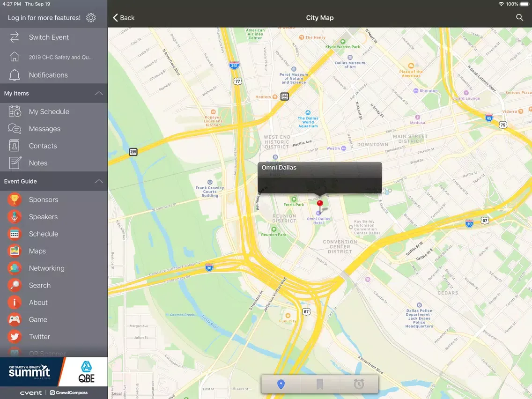This screenshot has height=399, width=532.
Task: Select the Search magnifier icon in sidebar
Action: point(14,285)
